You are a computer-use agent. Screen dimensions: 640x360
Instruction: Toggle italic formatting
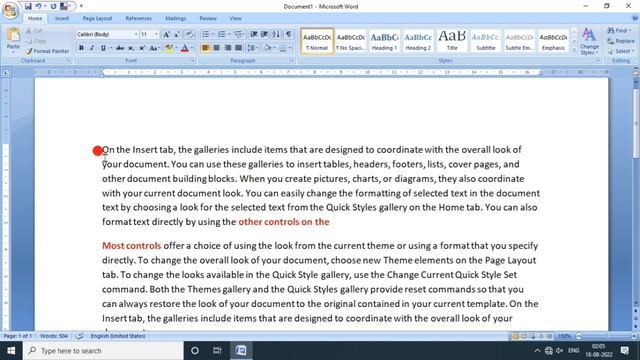point(92,48)
